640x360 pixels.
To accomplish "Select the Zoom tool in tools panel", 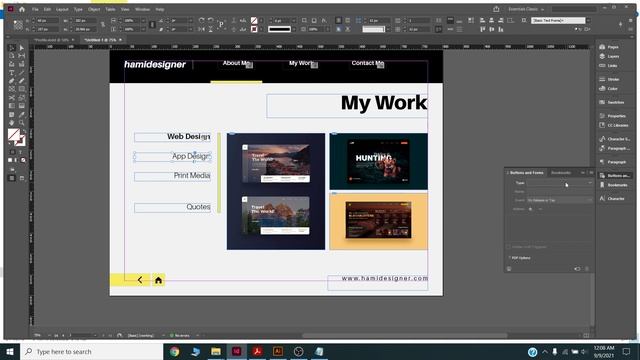I will coord(22,122).
